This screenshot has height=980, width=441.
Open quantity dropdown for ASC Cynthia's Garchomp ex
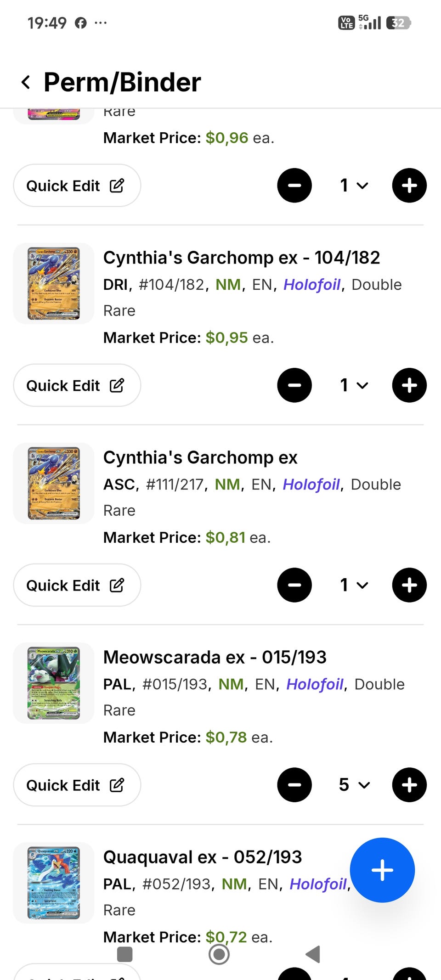(x=354, y=585)
